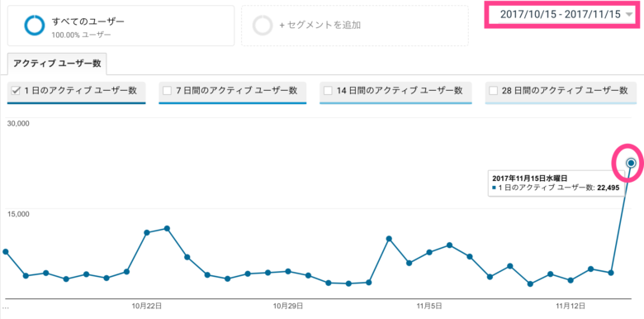644x319 pixels.
Task: Click the first data point on chart
Action: click(5, 251)
